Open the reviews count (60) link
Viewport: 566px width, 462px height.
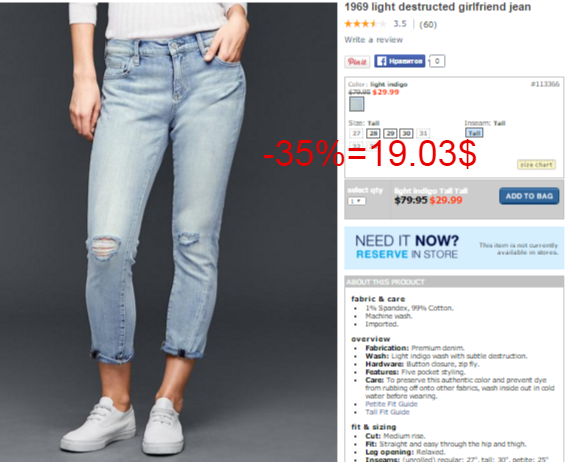tap(428, 25)
